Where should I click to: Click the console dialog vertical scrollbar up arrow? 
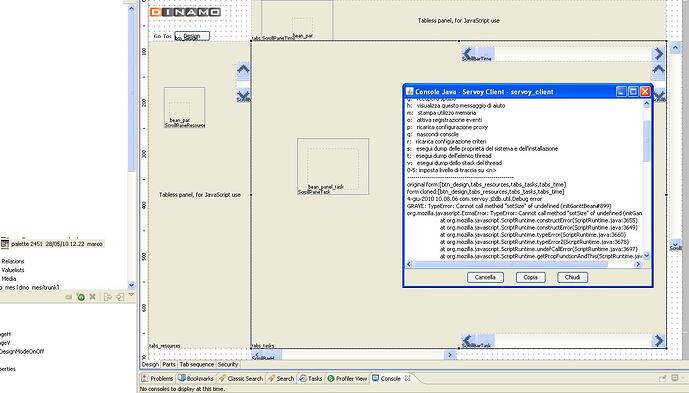[x=646, y=104]
